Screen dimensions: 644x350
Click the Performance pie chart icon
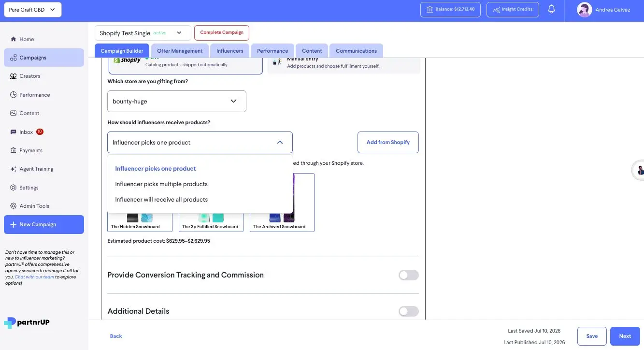point(14,95)
